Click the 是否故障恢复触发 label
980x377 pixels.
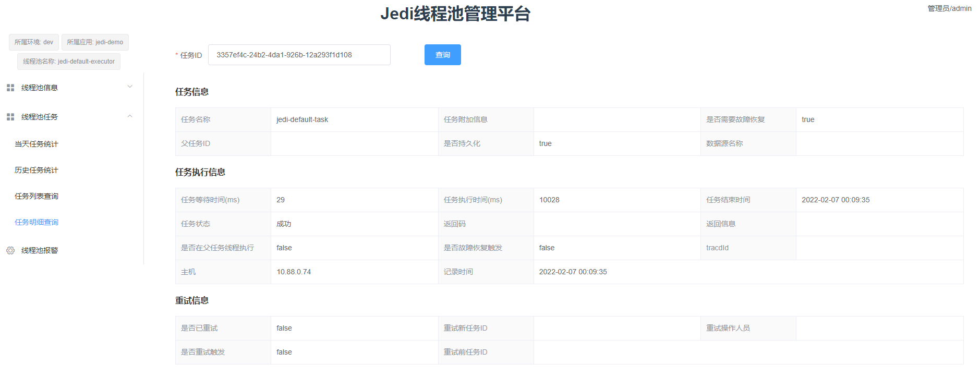coord(473,248)
